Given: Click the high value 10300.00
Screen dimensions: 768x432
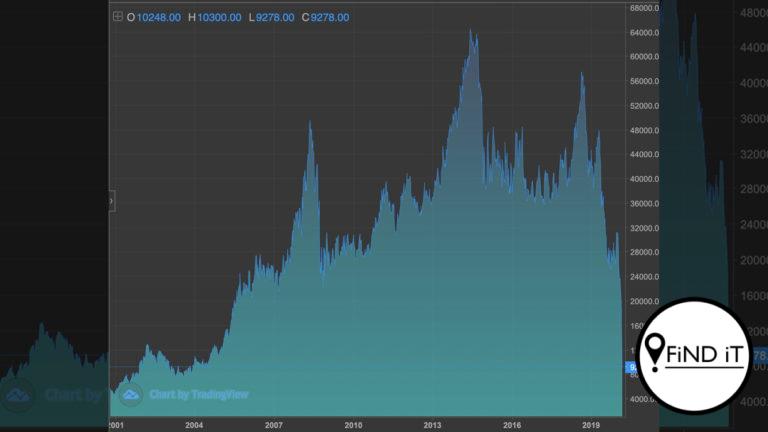Looking at the screenshot, I should tap(219, 18).
